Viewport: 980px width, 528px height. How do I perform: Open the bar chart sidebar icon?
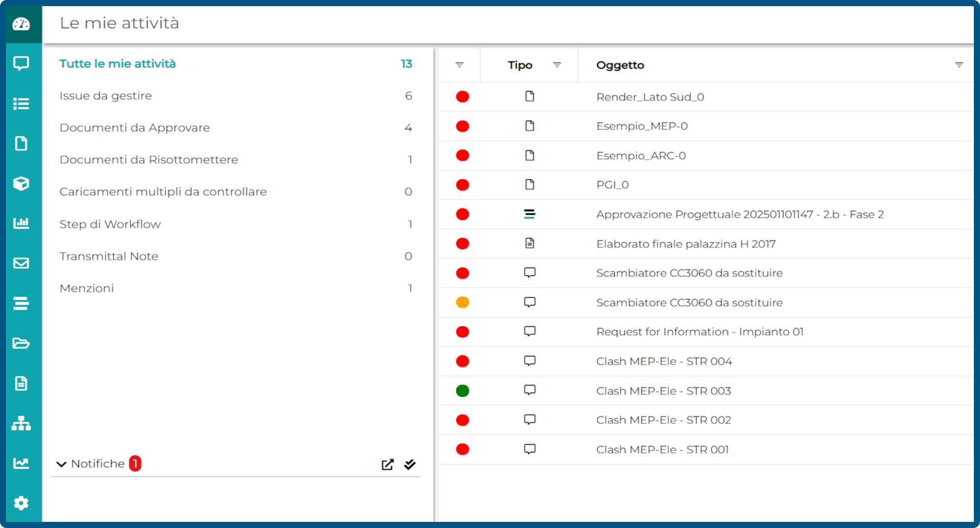[x=21, y=223]
